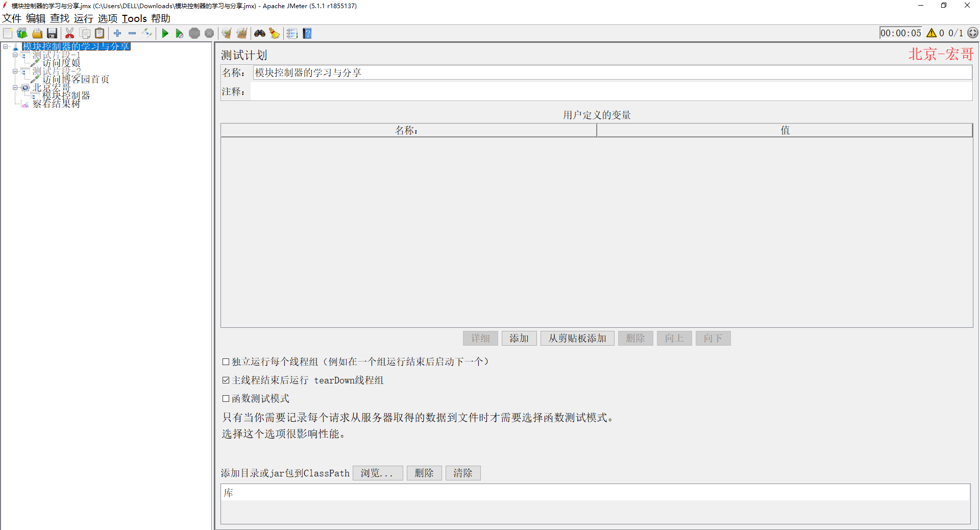Toggle 独立运行每个线程组 checkbox
Screen dimensions: 980x530
[x=226, y=362]
